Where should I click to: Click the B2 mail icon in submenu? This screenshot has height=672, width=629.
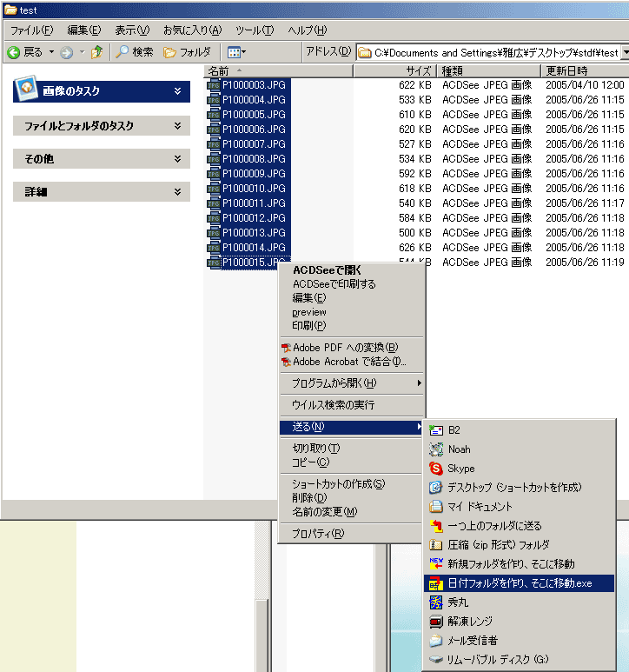pos(436,430)
